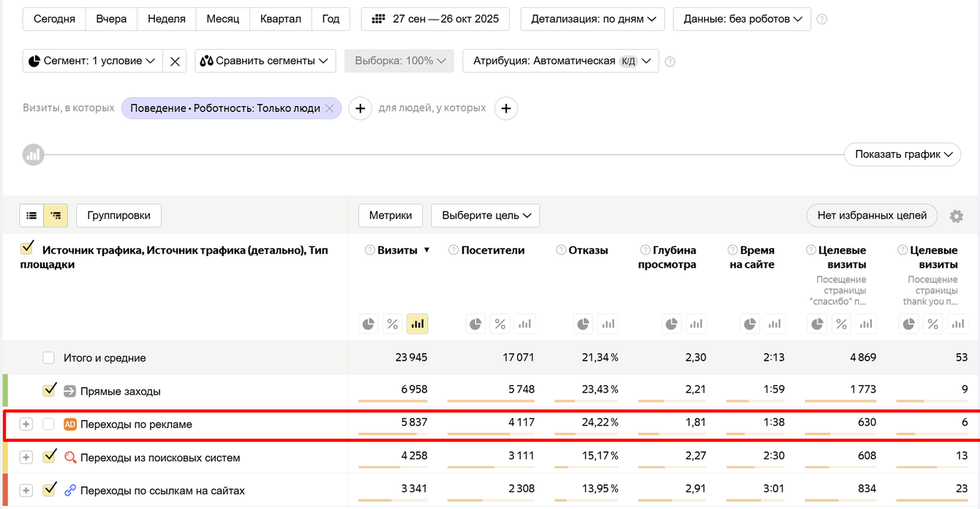Screen dimensions: 980x509
Task: Click pie chart icon under Визиты column
Action: click(369, 324)
